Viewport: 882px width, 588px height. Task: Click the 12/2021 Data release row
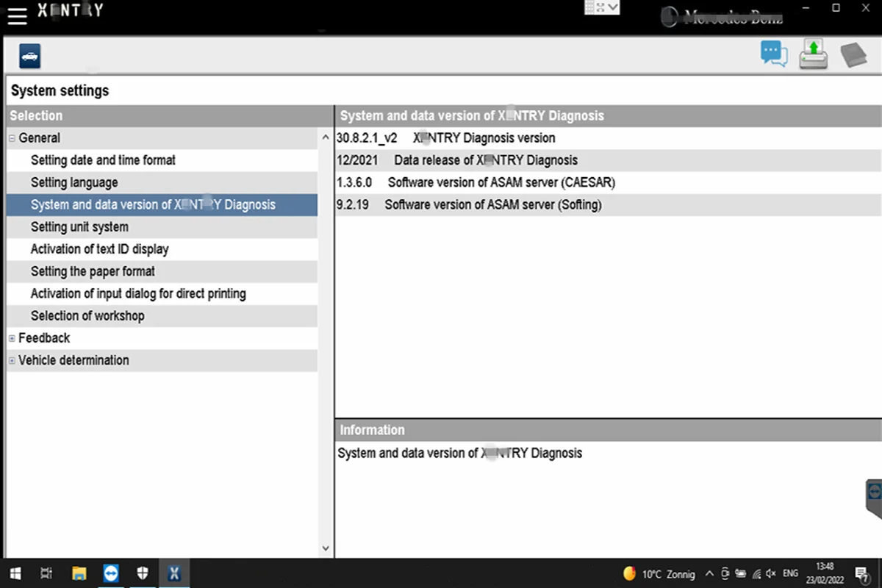[x=609, y=160]
